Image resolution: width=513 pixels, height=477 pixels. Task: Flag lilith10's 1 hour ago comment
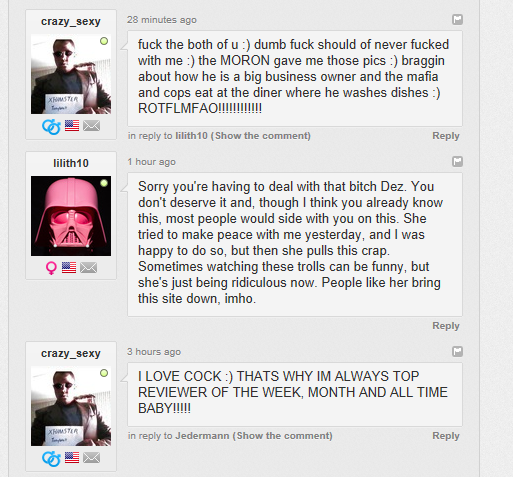[457, 161]
